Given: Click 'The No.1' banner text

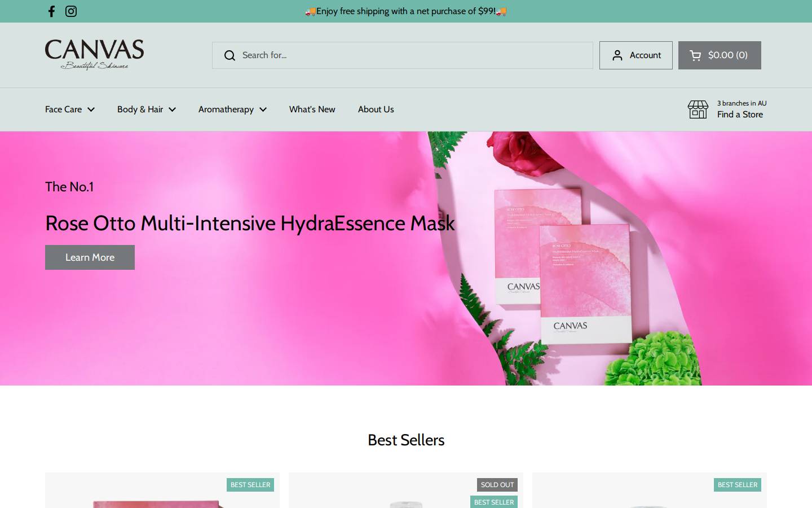Looking at the screenshot, I should (x=69, y=187).
